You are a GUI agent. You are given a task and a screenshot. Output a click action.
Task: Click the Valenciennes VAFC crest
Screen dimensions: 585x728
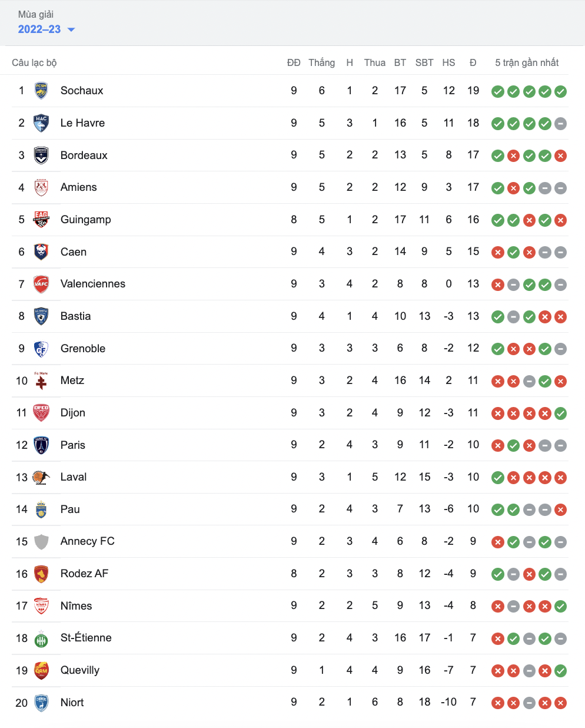pos(41,284)
